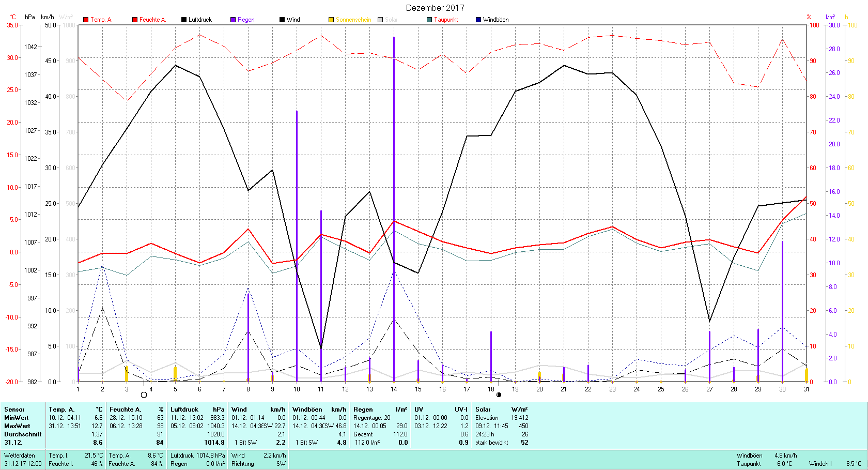Image resolution: width=868 pixels, height=470 pixels.
Task: Click the red "%" axis unit at top right
Action: pos(809,17)
